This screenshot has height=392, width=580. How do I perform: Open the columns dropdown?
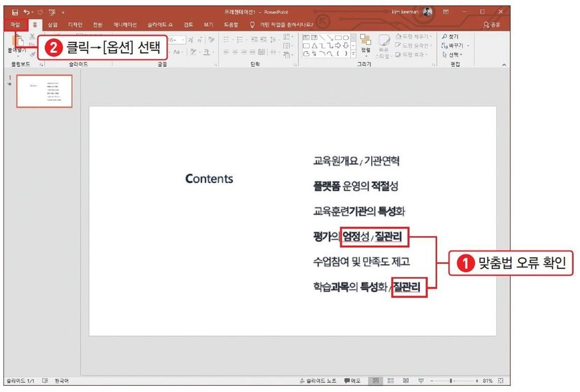(273, 52)
